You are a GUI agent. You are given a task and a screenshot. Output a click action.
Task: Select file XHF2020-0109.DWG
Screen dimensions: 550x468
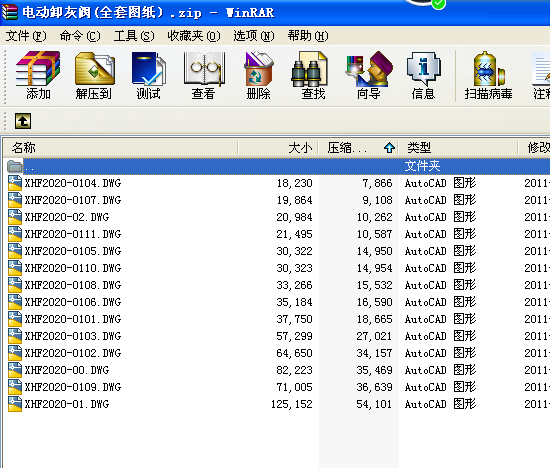tap(73, 387)
